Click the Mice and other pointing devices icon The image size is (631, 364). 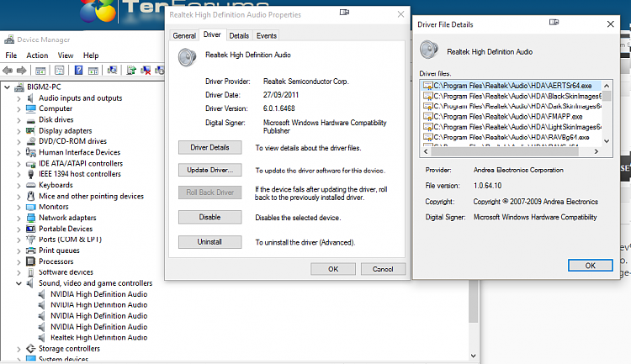pyautogui.click(x=30, y=196)
